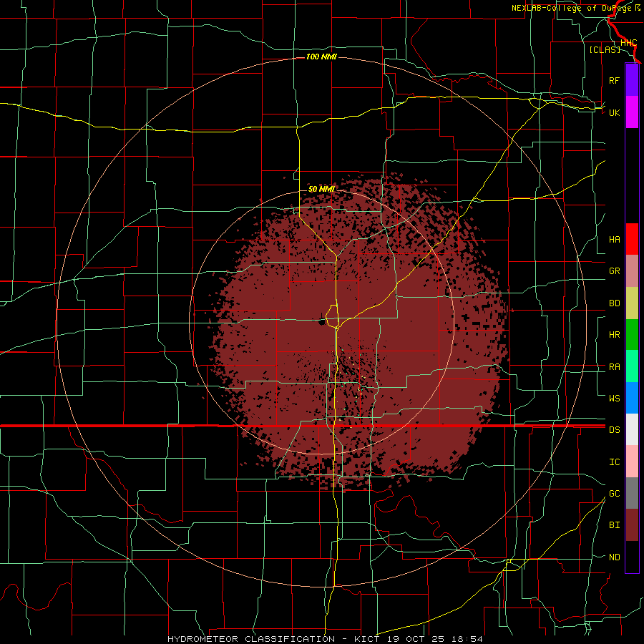Click the HA legend label
644x644 pixels.
pyautogui.click(x=614, y=239)
